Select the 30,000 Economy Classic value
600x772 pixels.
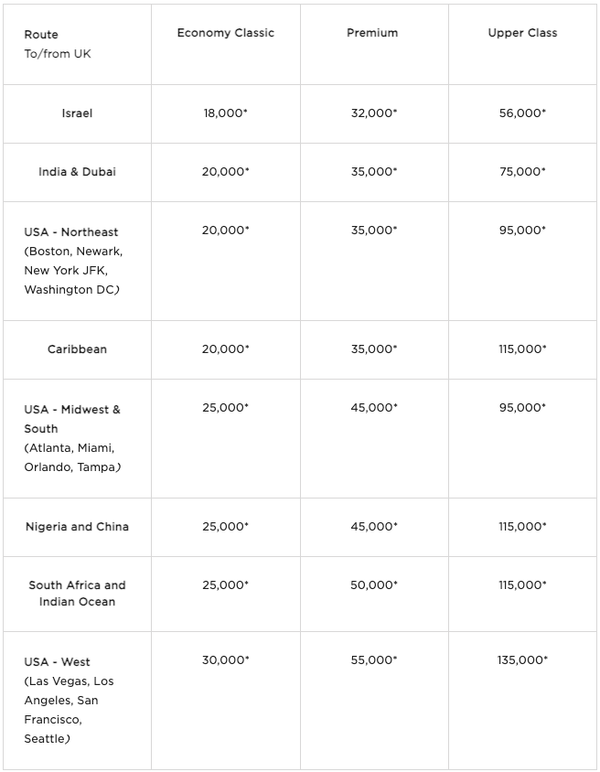tap(225, 660)
